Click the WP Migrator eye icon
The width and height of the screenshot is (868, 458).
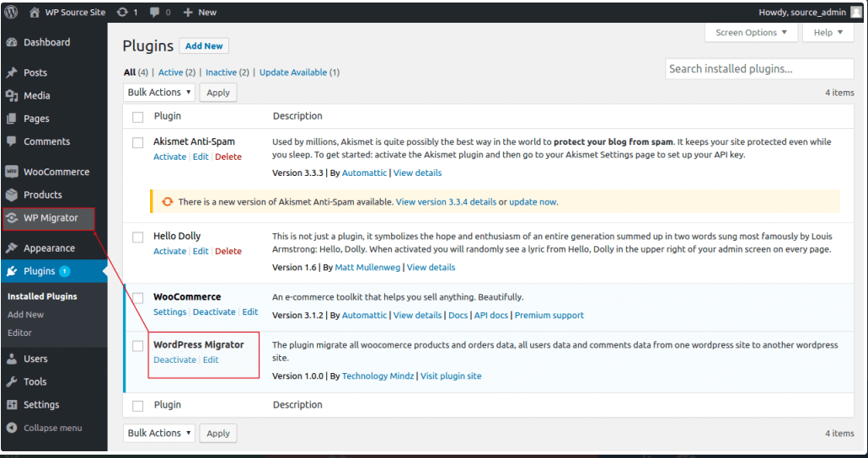click(x=12, y=218)
